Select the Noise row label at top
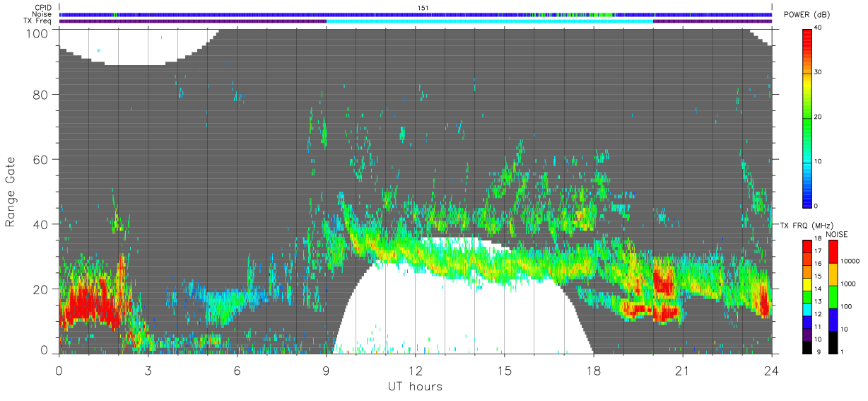868x401 pixels. click(x=43, y=14)
